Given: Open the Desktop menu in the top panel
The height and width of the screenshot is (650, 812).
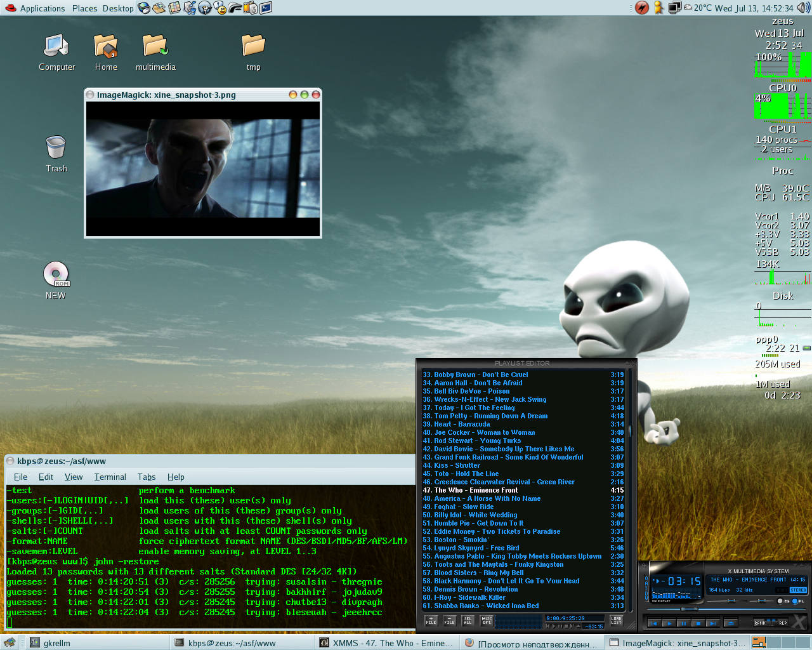Looking at the screenshot, I should pos(118,8).
